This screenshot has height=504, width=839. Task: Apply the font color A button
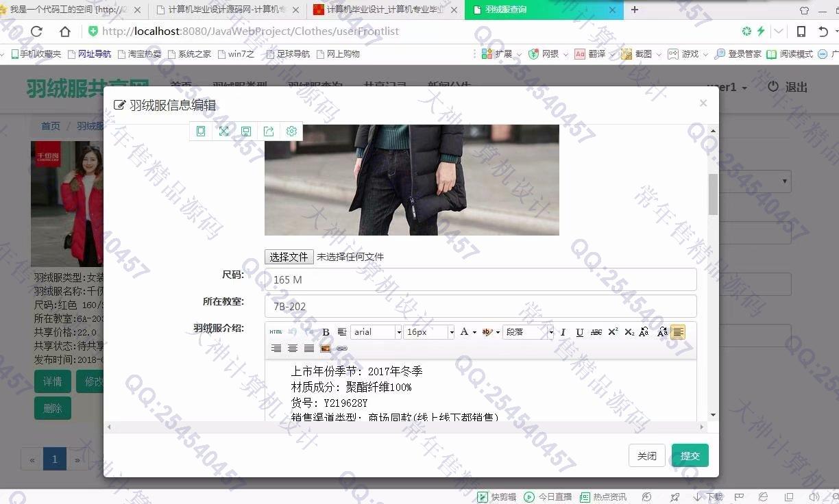(464, 332)
